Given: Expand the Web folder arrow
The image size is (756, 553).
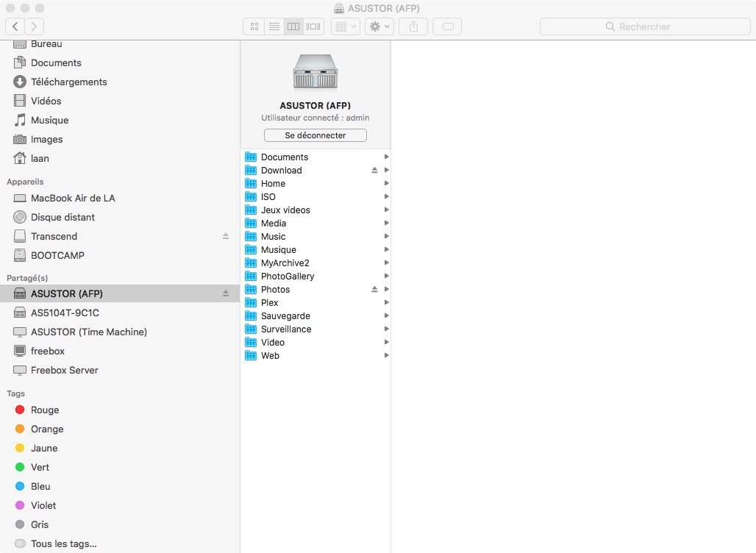Looking at the screenshot, I should [386, 355].
